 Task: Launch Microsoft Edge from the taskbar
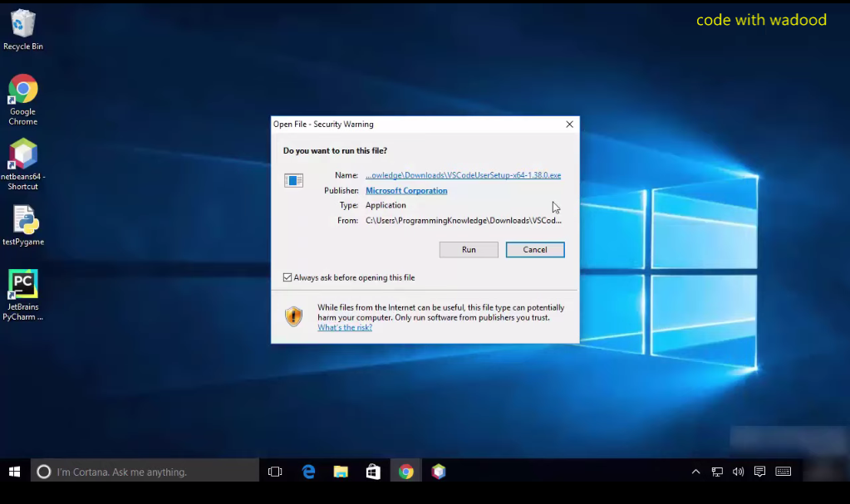(x=308, y=472)
